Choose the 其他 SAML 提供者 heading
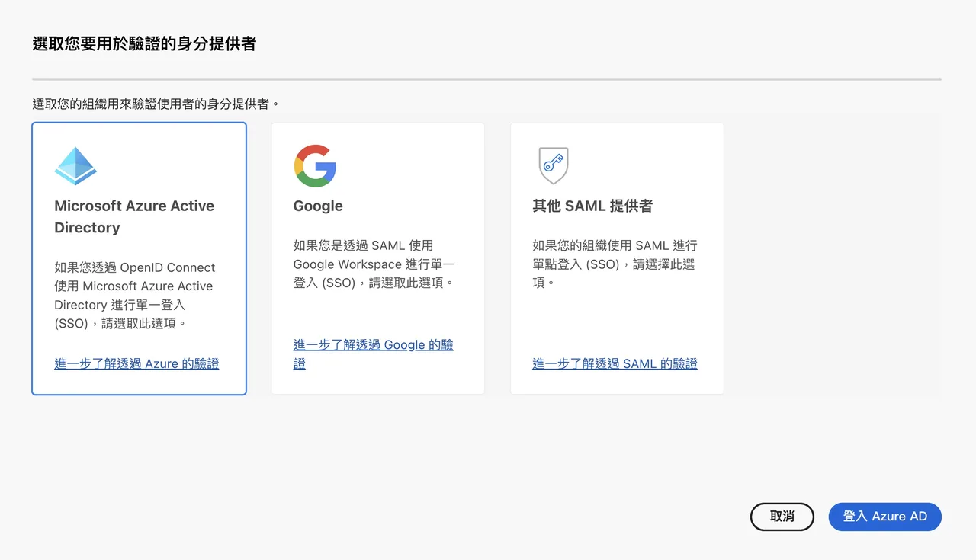Viewport: 976px width, 560px height. 592,206
